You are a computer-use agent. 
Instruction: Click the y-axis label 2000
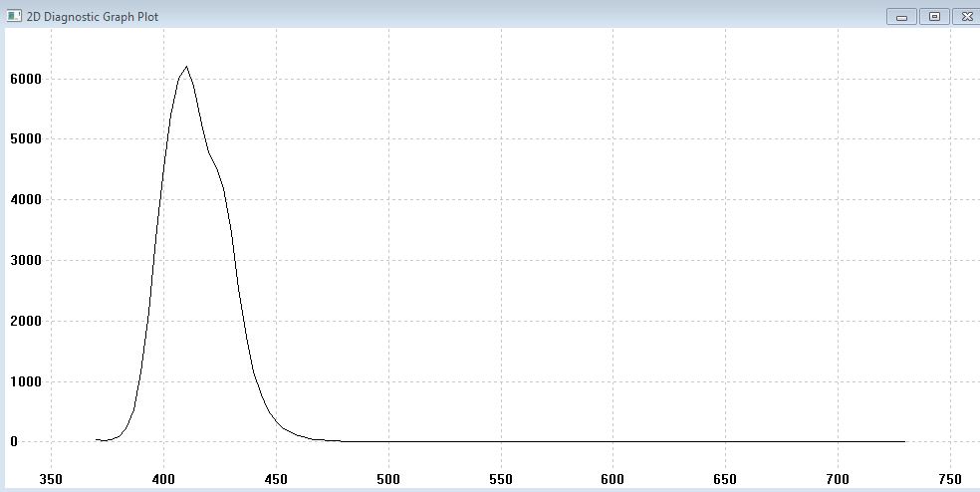coord(26,321)
